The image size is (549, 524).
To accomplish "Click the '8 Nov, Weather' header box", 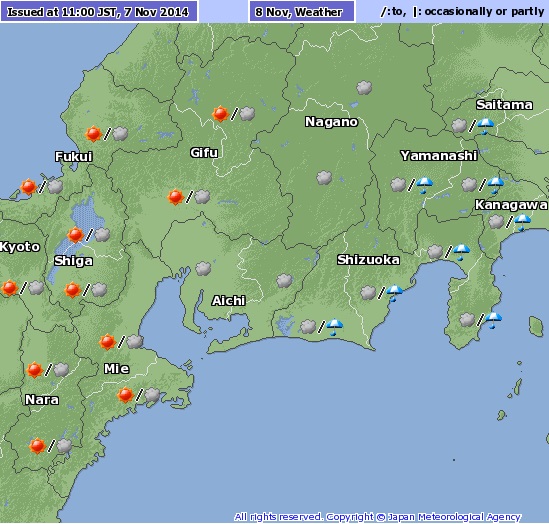I will [x=302, y=12].
